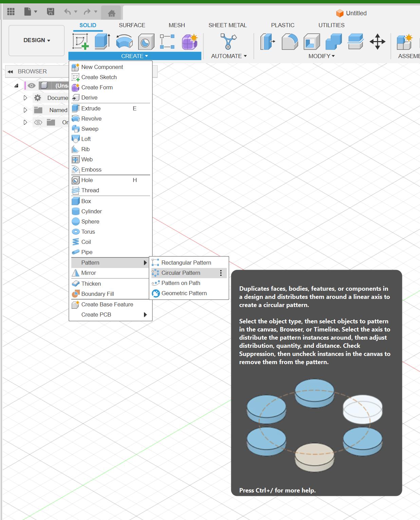420x520 pixels.
Task: Open the Design workspace dropdown
Action: (x=36, y=40)
